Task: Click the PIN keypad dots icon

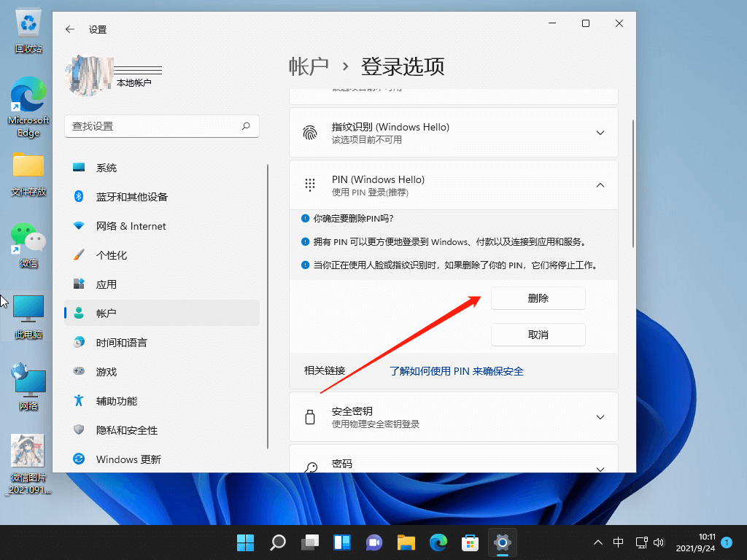Action: (x=310, y=184)
